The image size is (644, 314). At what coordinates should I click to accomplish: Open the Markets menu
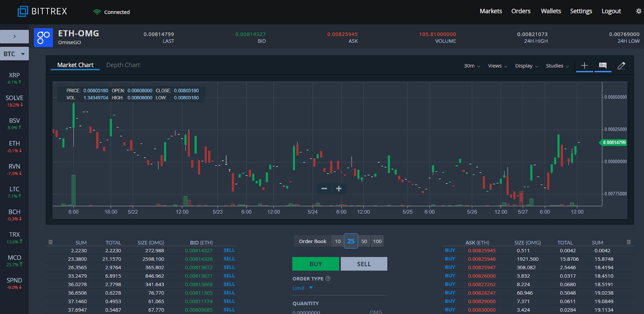(491, 11)
